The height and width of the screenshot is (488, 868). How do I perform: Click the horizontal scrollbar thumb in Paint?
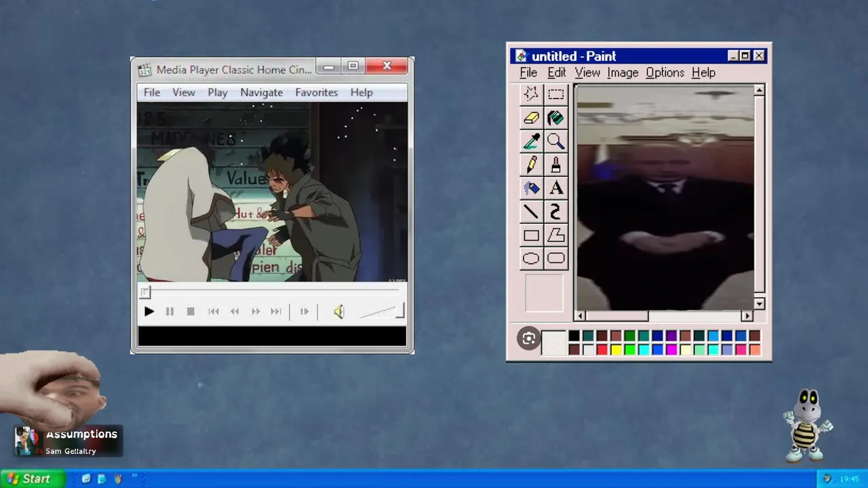pyautogui.click(x=617, y=316)
